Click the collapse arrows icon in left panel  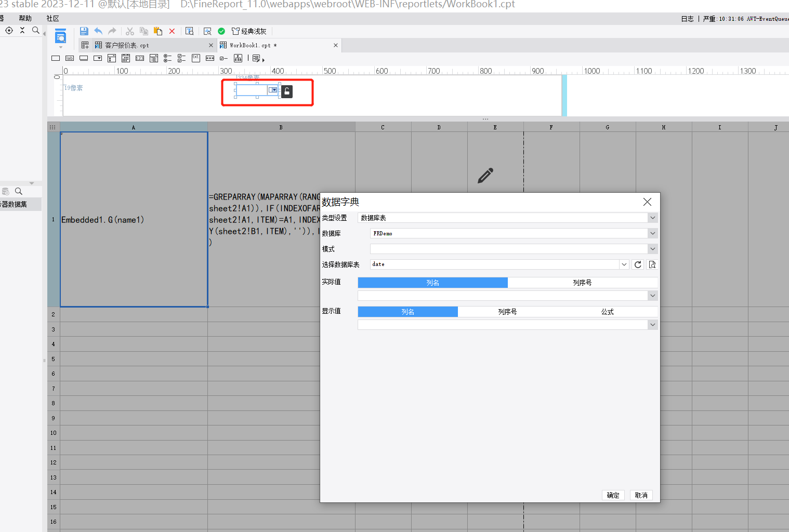(22, 31)
